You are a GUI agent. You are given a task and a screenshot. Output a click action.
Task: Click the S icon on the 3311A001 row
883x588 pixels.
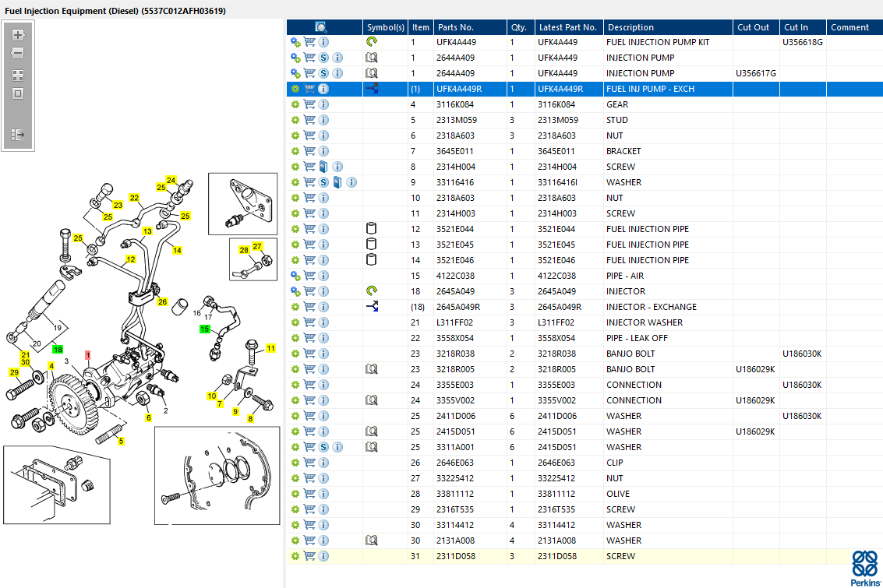(323, 447)
